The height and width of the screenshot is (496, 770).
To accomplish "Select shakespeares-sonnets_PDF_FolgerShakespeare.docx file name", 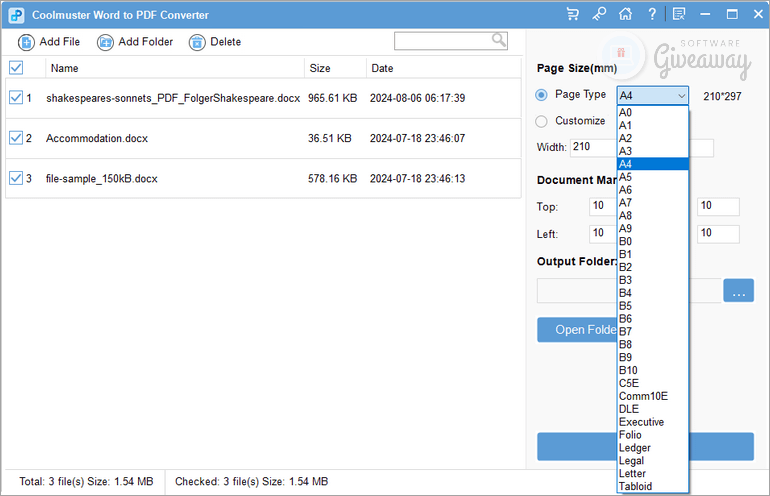I will (x=173, y=98).
